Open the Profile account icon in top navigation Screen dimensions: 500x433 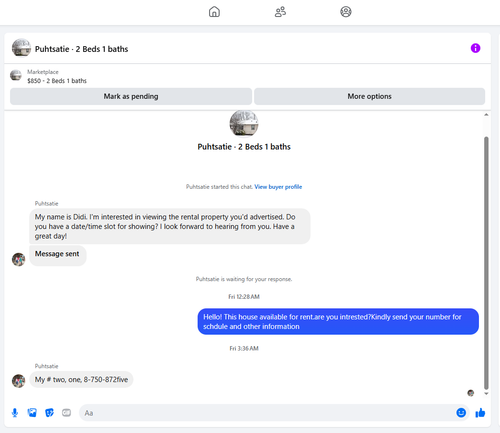pos(346,12)
